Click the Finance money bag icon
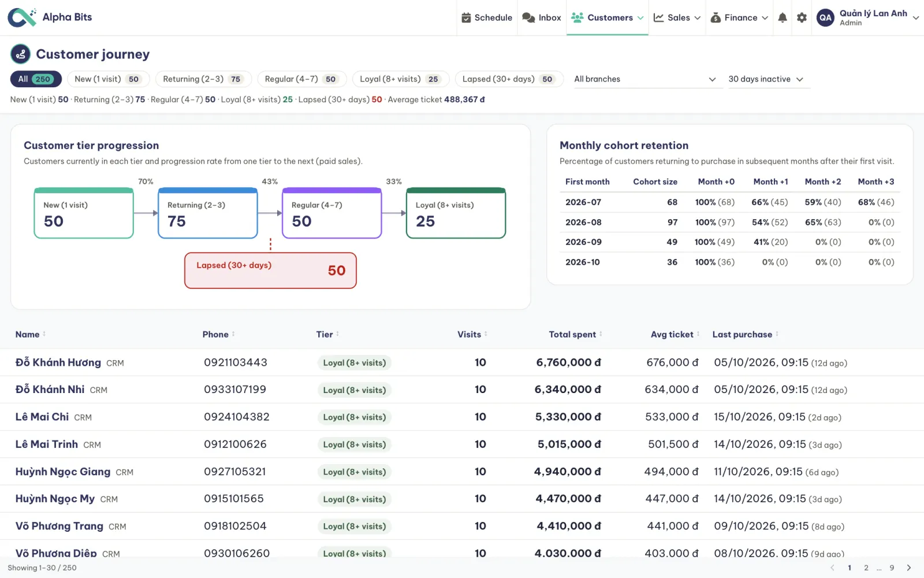Screen dimensions: 924x578 pos(716,18)
